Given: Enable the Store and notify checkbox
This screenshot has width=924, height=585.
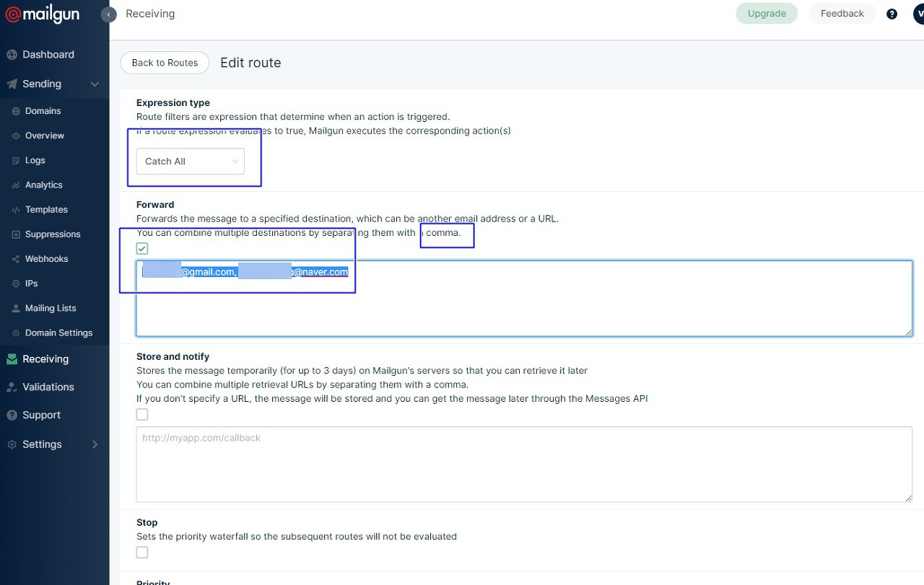Looking at the screenshot, I should (x=142, y=415).
